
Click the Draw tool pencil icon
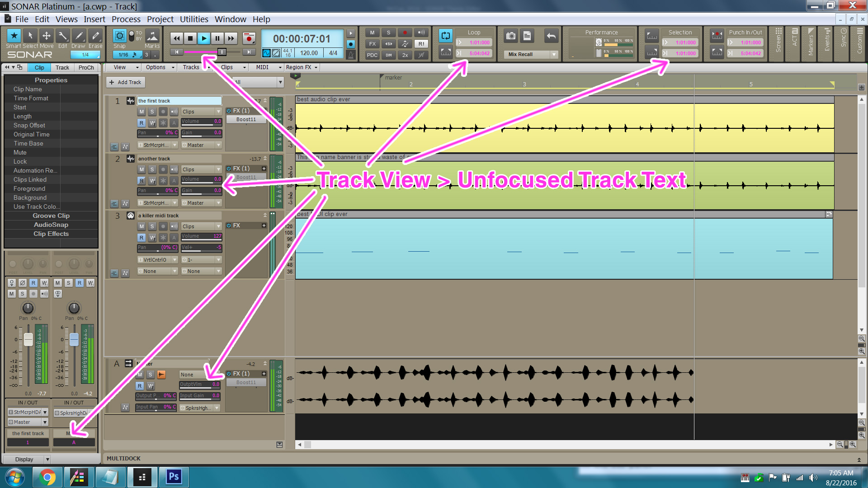[78, 36]
